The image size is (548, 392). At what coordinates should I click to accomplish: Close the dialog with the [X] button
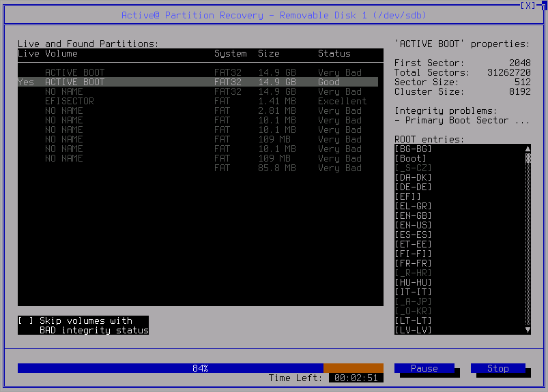[528, 5]
